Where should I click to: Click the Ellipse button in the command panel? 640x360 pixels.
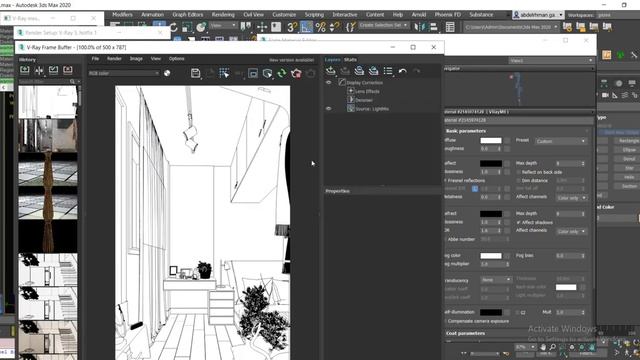[x=628, y=150]
